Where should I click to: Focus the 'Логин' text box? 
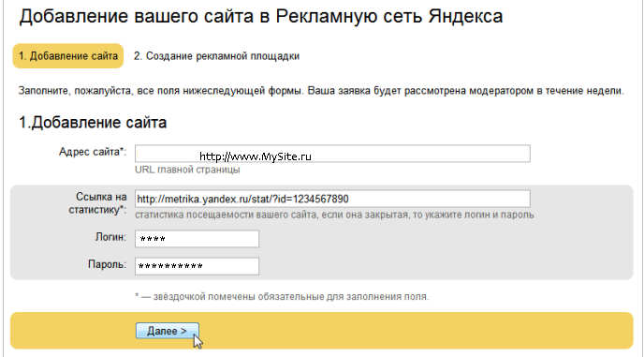(x=197, y=239)
